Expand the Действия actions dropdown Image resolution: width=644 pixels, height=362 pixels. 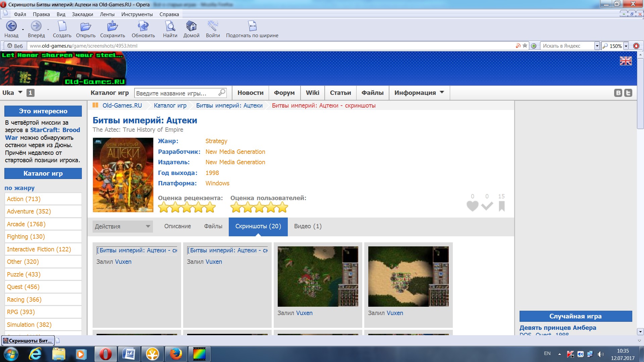click(122, 226)
